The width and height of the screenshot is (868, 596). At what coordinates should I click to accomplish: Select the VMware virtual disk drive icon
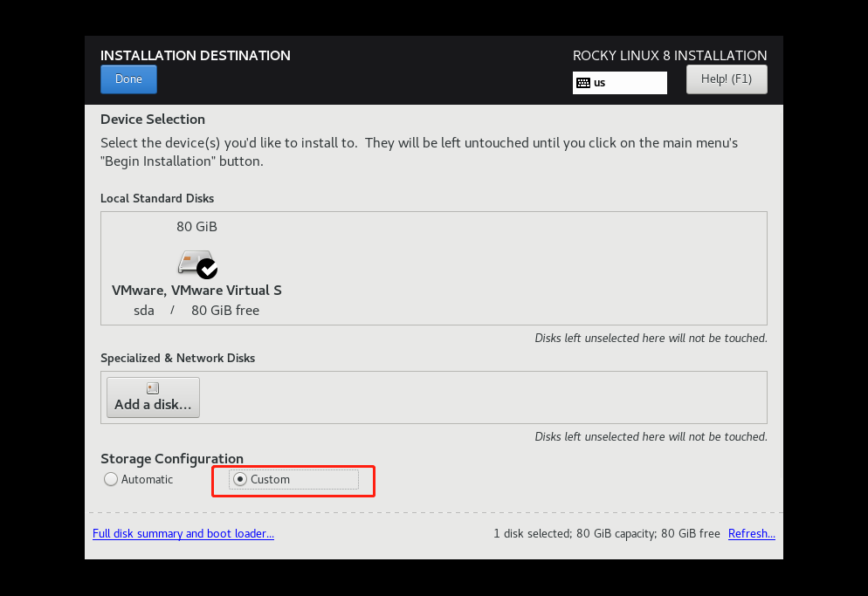pyautogui.click(x=197, y=264)
